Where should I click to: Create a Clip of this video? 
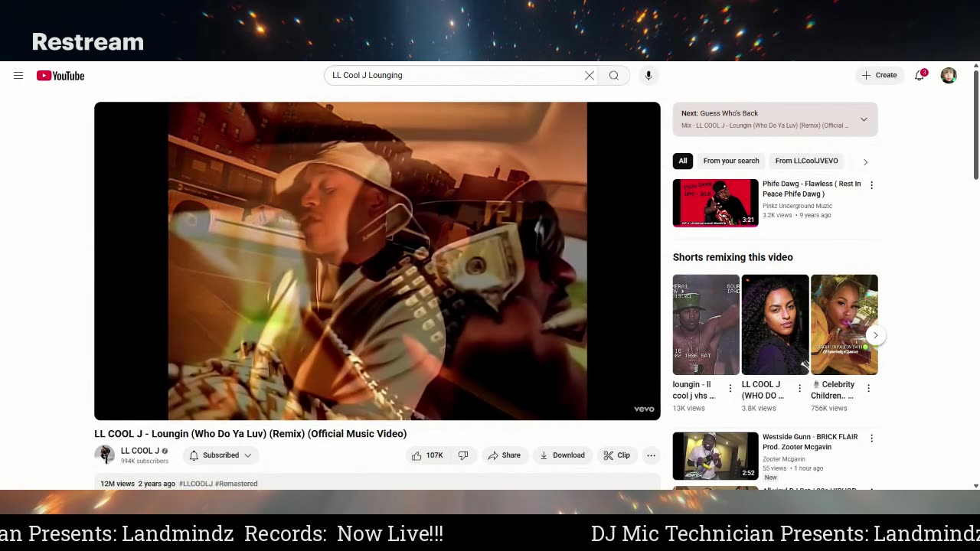point(616,455)
